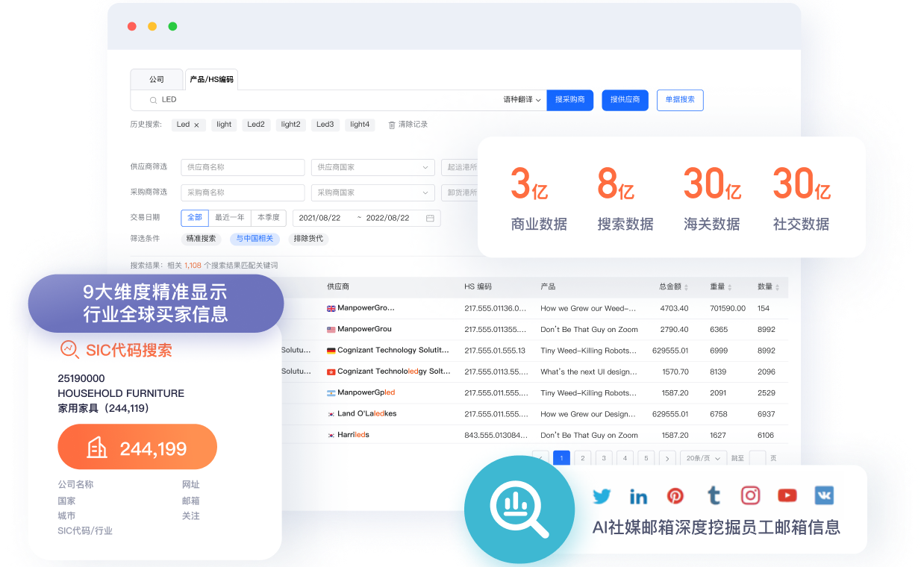Select the Tumblr icon

pyautogui.click(x=714, y=495)
